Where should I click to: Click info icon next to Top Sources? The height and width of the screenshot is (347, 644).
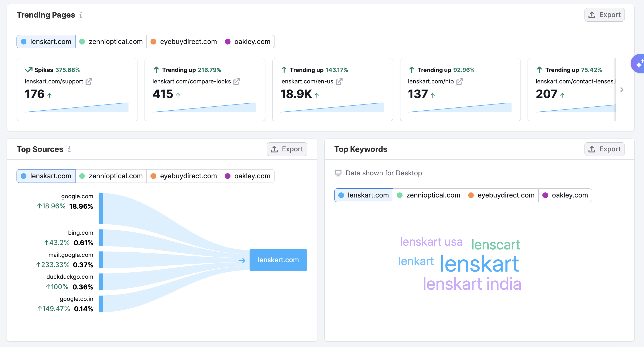pos(69,149)
